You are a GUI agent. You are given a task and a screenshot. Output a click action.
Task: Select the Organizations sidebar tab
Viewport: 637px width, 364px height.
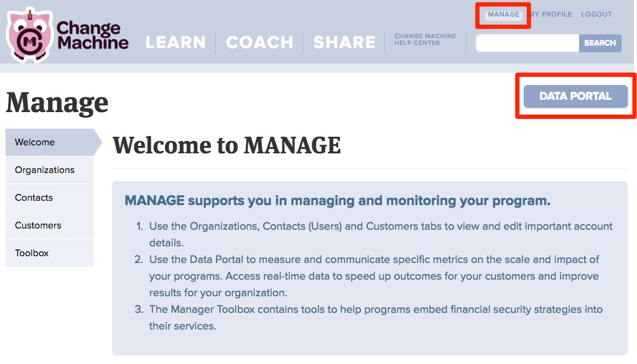tap(49, 170)
